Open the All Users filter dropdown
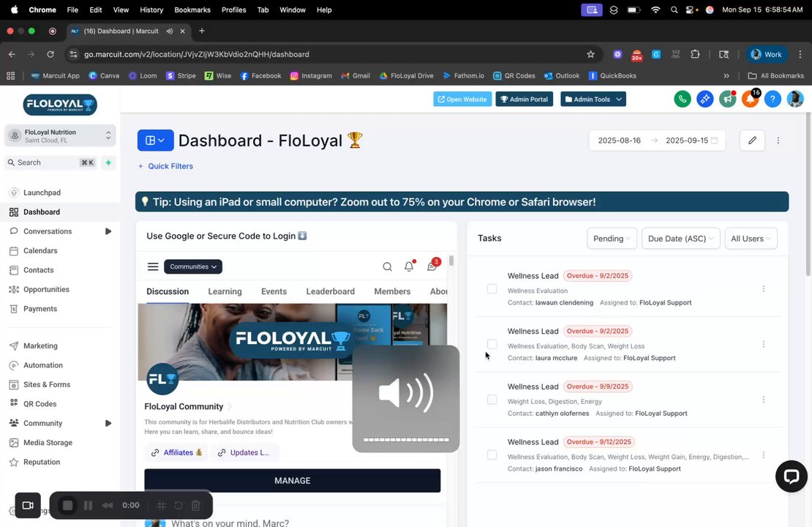This screenshot has width=812, height=527. click(751, 239)
